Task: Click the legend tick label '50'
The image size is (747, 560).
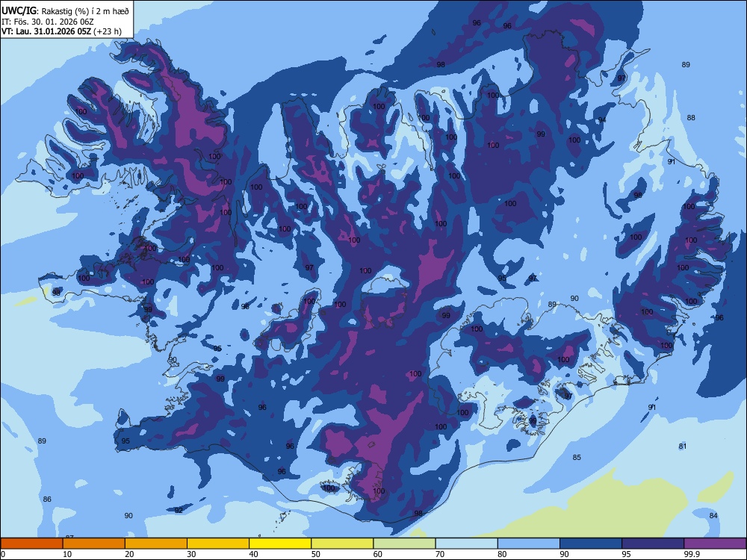Action: (x=315, y=554)
